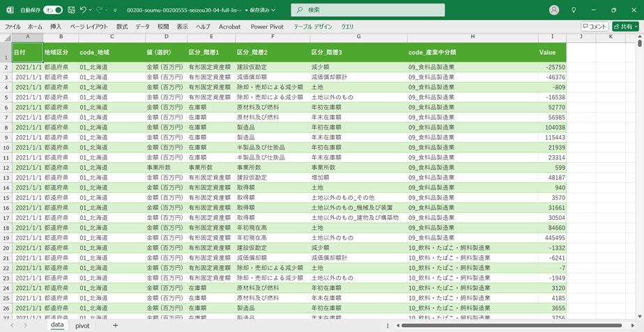Image resolution: width=644 pixels, height=332 pixels.
Task: Open the user account profile icon
Action: point(554,10)
